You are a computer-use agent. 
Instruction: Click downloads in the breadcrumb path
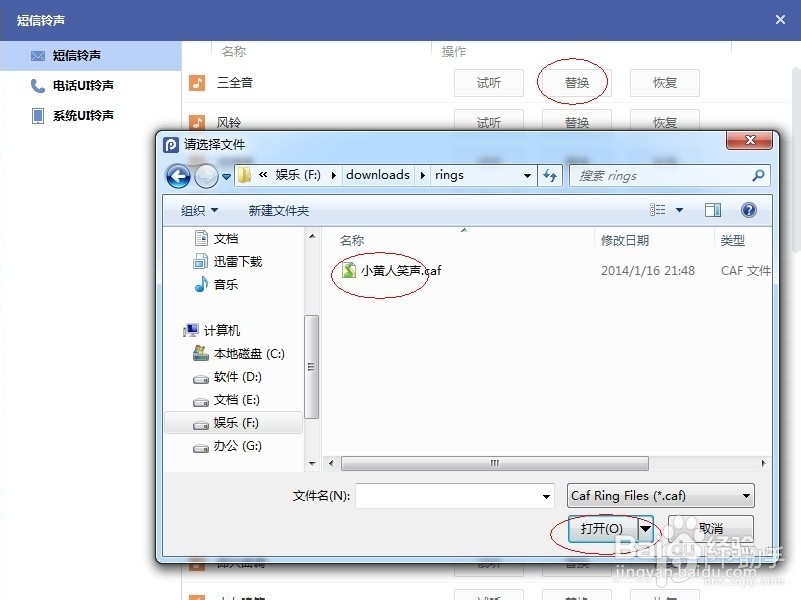pos(377,175)
